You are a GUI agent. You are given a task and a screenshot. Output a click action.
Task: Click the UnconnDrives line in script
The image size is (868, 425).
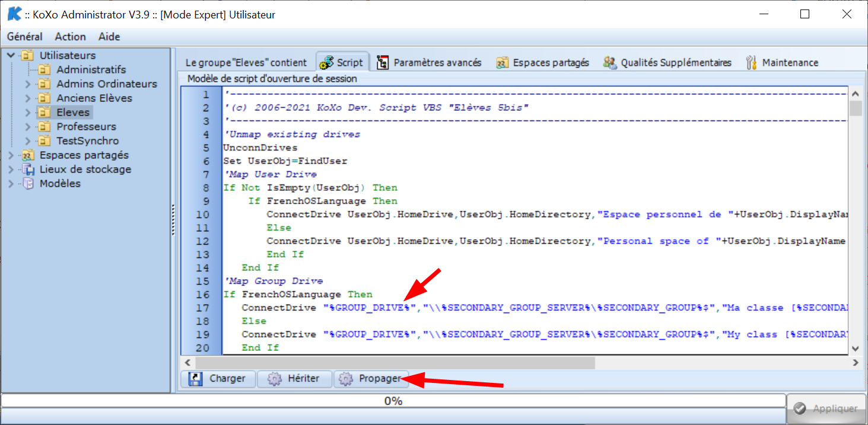(x=260, y=148)
